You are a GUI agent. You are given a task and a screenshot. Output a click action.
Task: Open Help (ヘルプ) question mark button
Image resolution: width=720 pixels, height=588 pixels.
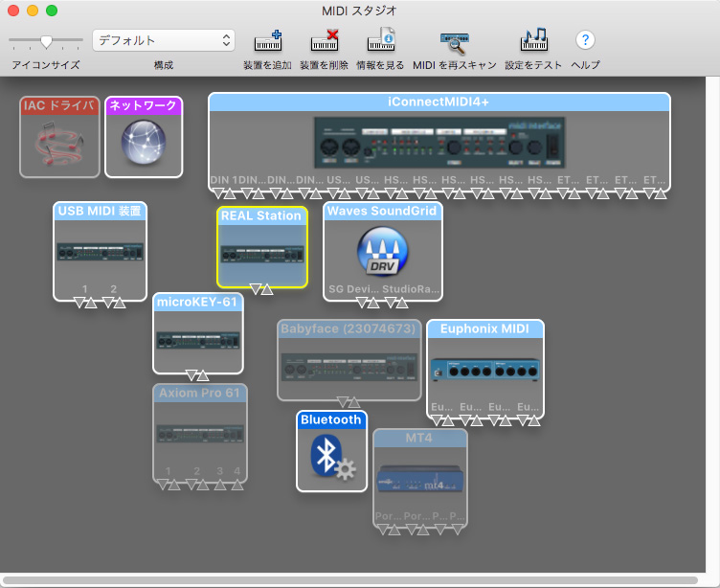point(585,40)
